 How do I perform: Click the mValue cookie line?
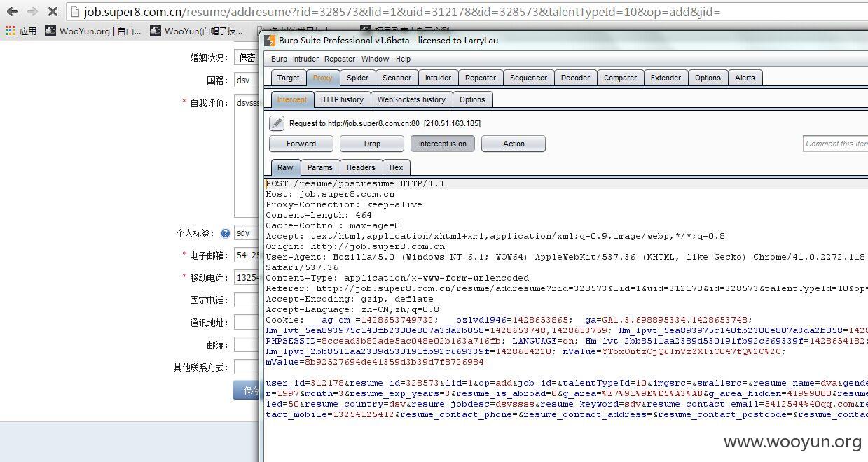(x=375, y=362)
